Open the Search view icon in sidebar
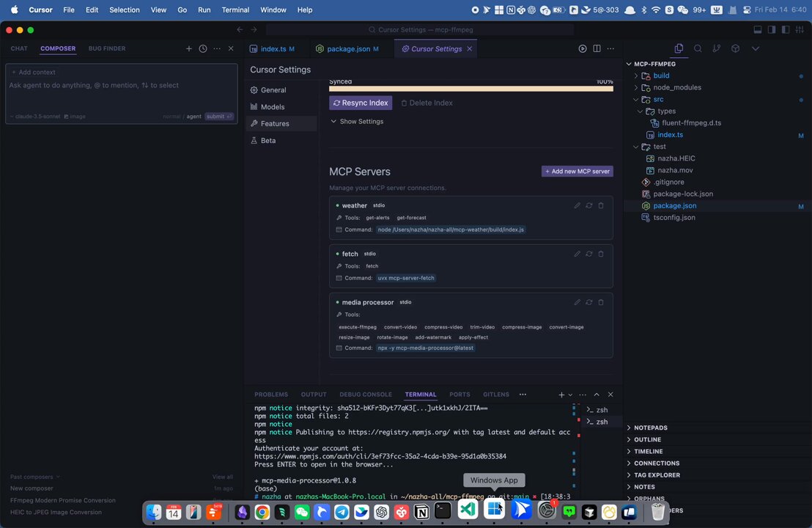The width and height of the screenshot is (812, 528). coord(698,48)
